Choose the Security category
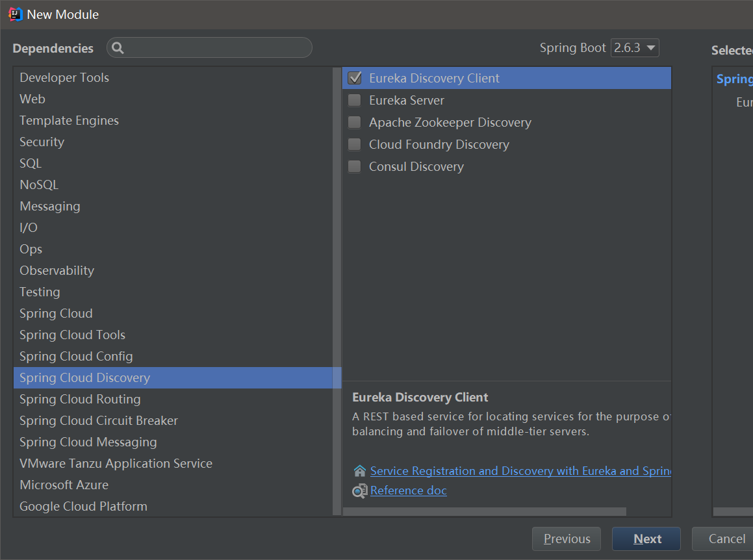Viewport: 753px width, 560px height. click(173, 142)
